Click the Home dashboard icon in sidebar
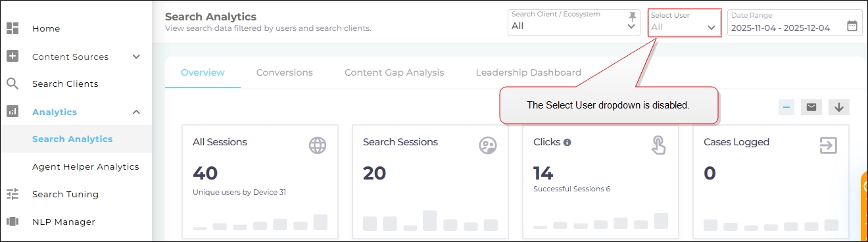 coord(12,28)
